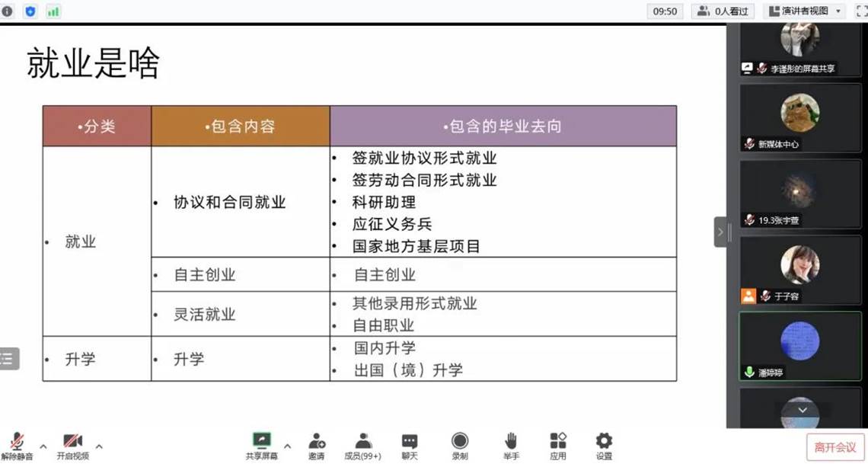Click the 离开会议 leave meeting button

[x=835, y=447]
